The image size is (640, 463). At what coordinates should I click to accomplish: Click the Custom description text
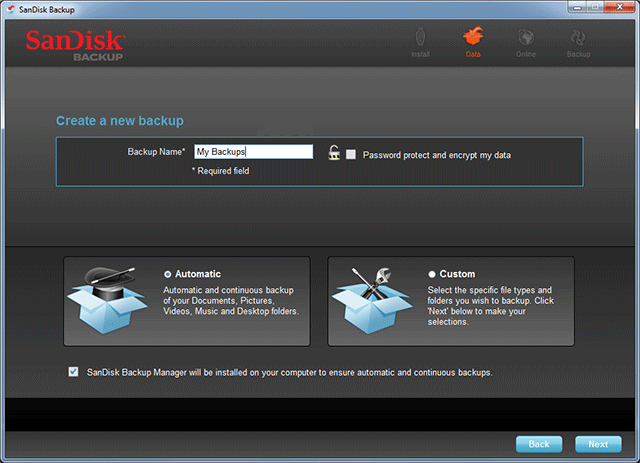(x=491, y=306)
